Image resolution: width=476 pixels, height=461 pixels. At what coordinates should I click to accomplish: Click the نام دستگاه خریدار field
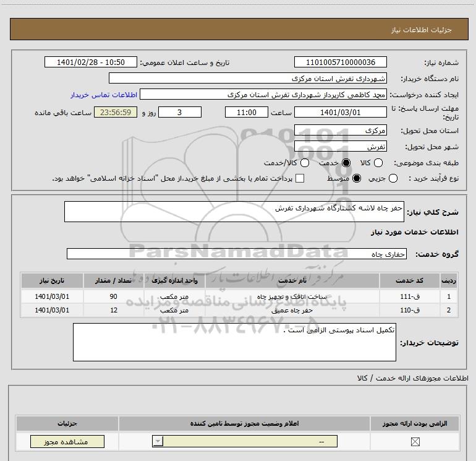pos(248,79)
